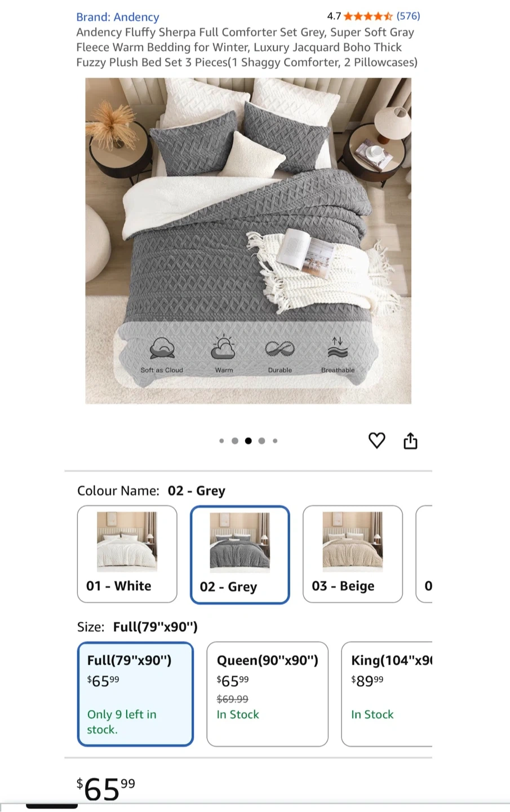The width and height of the screenshot is (510, 812).
Task: Go to the fourth image dot
Action: point(261,441)
